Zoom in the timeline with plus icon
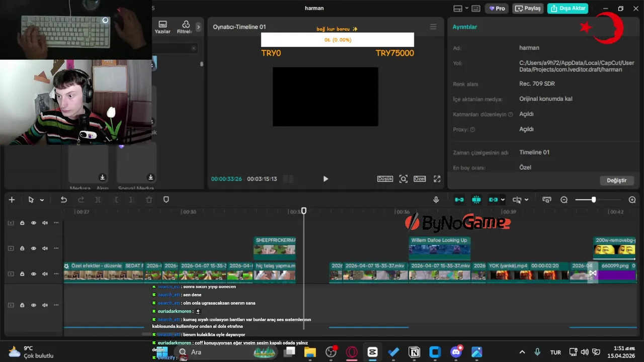This screenshot has width=644, height=362. tap(632, 200)
